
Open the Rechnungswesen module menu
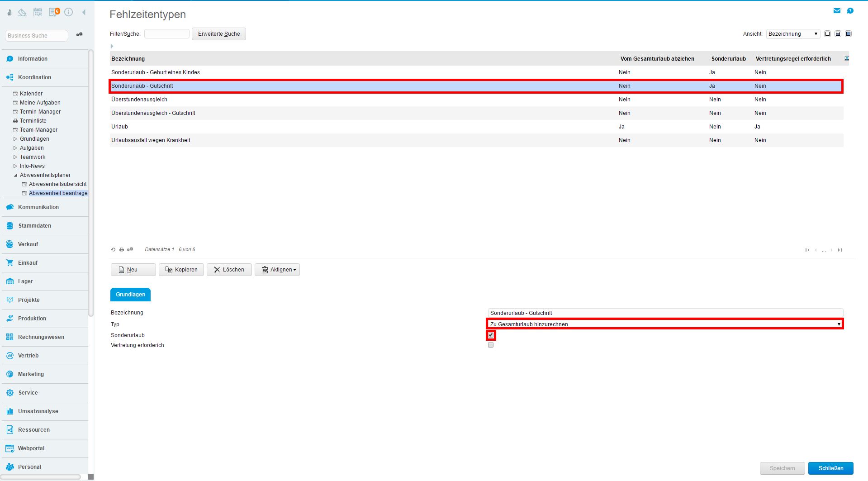click(45, 337)
